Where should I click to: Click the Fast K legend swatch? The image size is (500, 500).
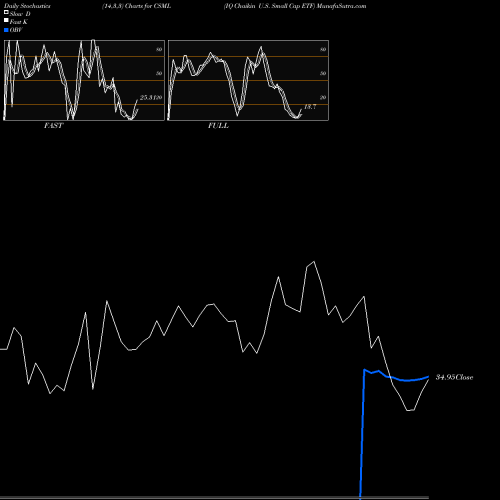[x=6, y=20]
